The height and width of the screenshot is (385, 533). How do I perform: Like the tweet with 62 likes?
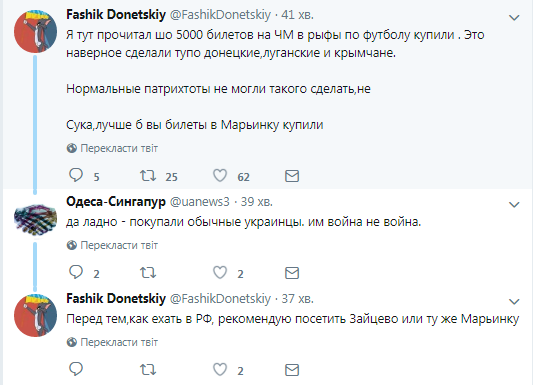click(220, 176)
